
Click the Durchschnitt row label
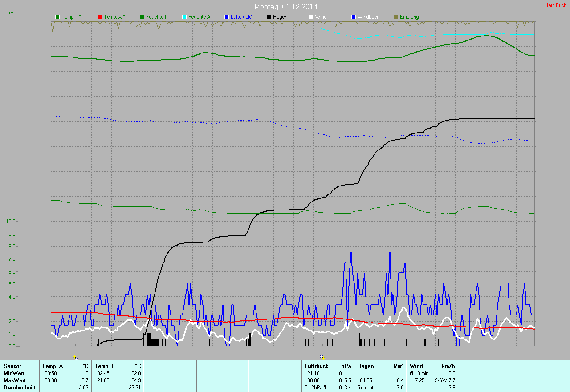[20, 388]
